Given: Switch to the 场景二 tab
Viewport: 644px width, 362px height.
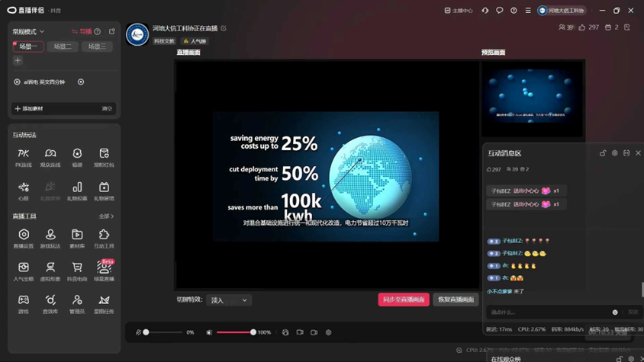Looking at the screenshot, I should pyautogui.click(x=63, y=46).
